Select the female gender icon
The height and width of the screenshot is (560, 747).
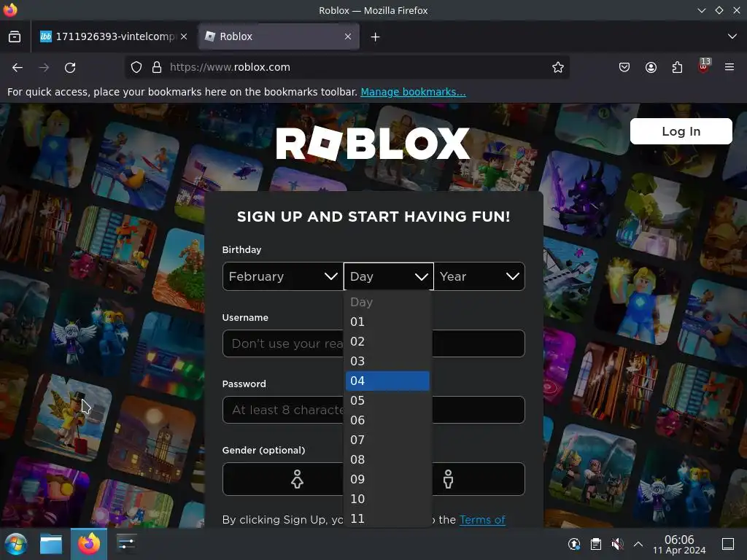tap(298, 479)
